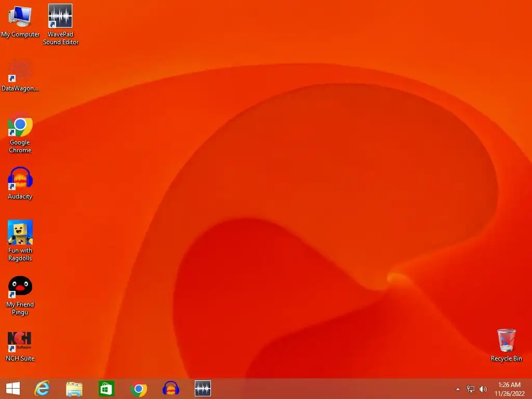
Task: Launch Internet Explorer from the taskbar
Action: click(x=42, y=389)
